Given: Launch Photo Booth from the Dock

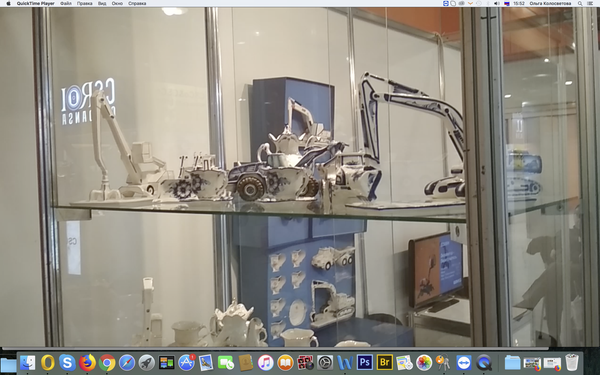Looking at the screenshot, I should [305, 362].
